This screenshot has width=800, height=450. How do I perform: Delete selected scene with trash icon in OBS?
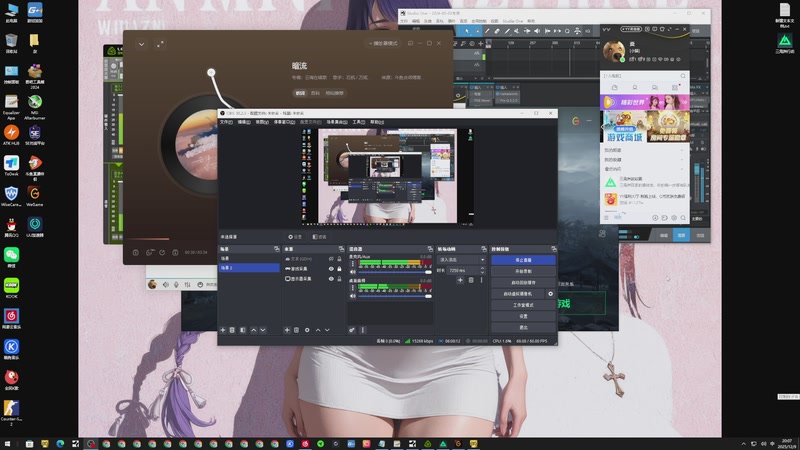pos(232,330)
